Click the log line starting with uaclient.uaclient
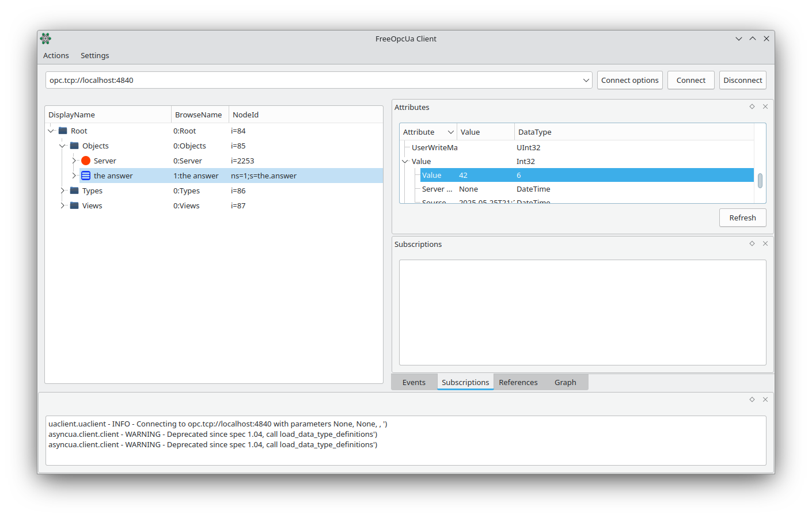Screen dimensions: 812x518 click(218, 424)
